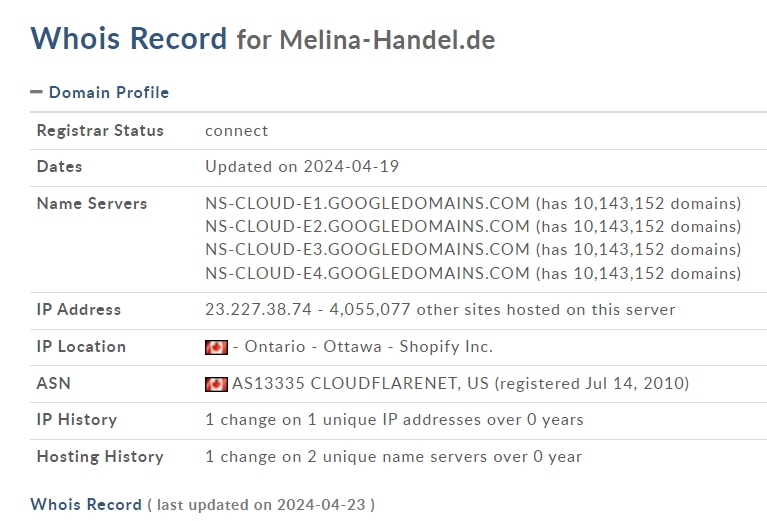Click the Hosting History change summary
This screenshot has width=767, height=521.
[394, 456]
